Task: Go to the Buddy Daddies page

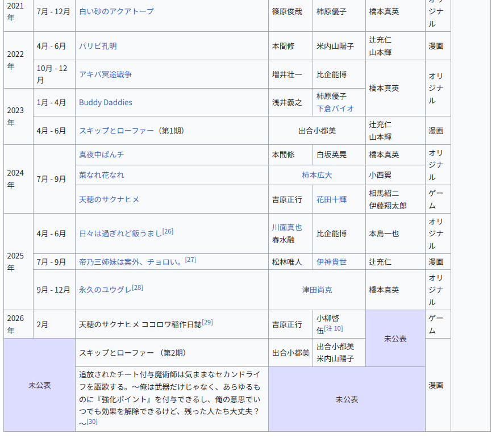Action: (105, 102)
